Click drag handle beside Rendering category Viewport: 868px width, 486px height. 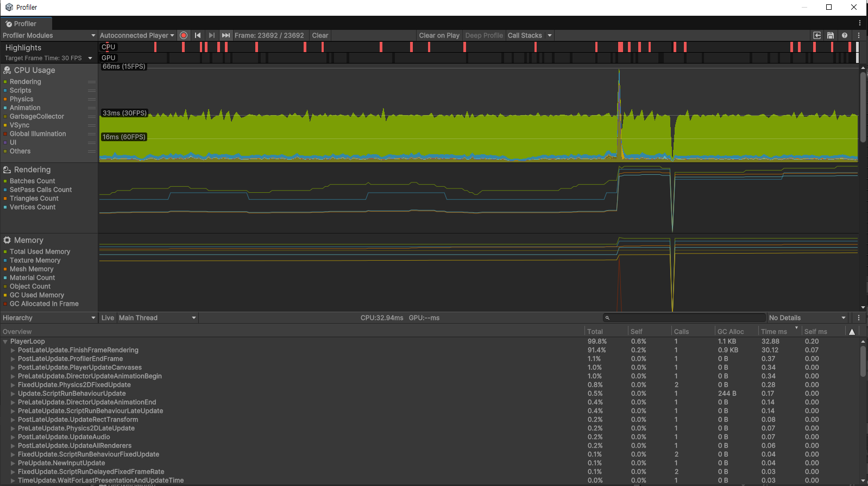click(x=92, y=82)
